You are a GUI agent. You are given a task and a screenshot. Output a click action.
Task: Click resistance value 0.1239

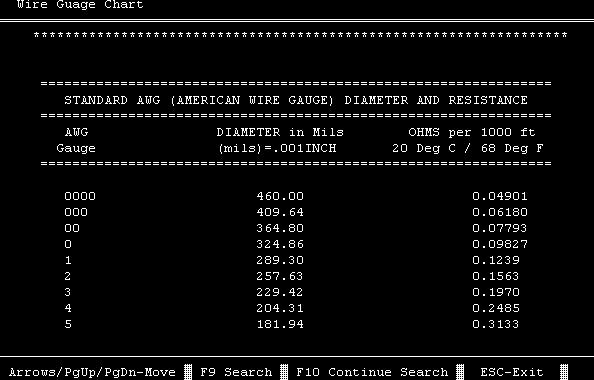496,260
